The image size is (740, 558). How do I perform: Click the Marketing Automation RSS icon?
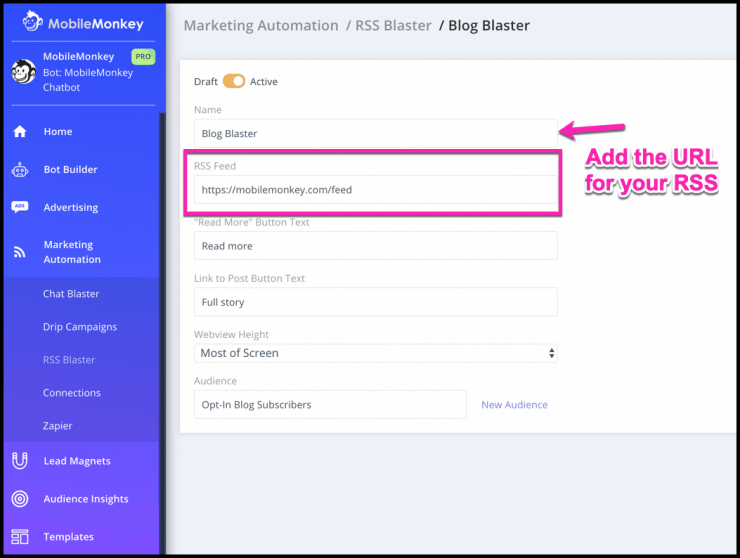coord(19,252)
